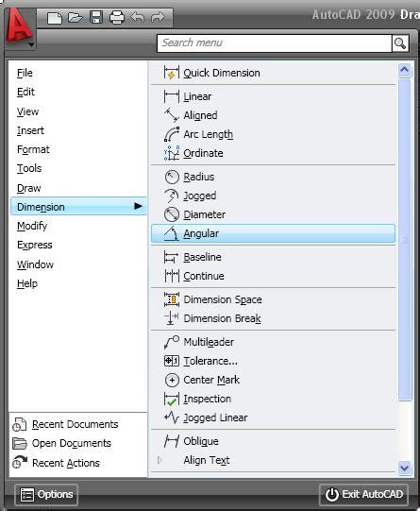
Task: Click into the Search menu field
Action: click(274, 43)
